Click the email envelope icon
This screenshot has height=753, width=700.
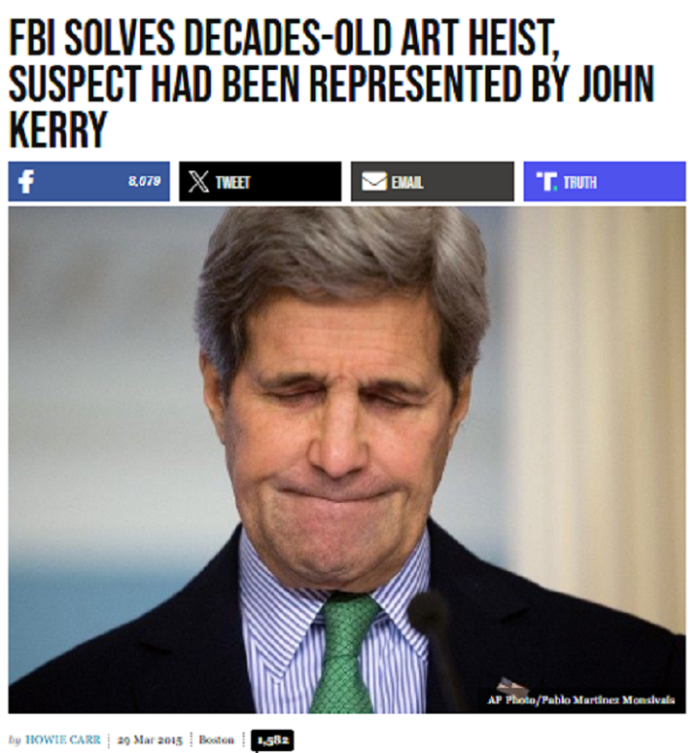pyautogui.click(x=374, y=182)
